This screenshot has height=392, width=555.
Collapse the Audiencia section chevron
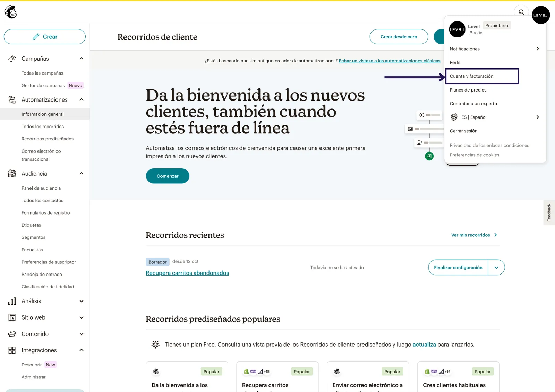pyautogui.click(x=82, y=174)
